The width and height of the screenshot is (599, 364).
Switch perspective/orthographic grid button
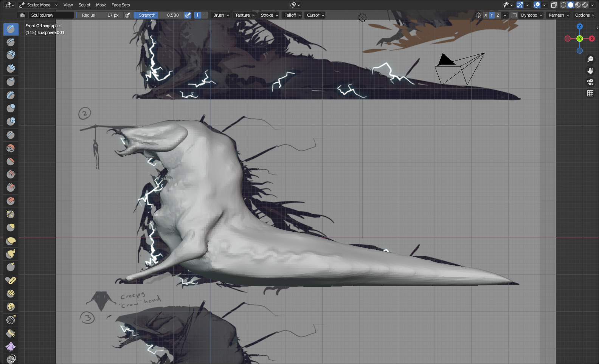[590, 93]
